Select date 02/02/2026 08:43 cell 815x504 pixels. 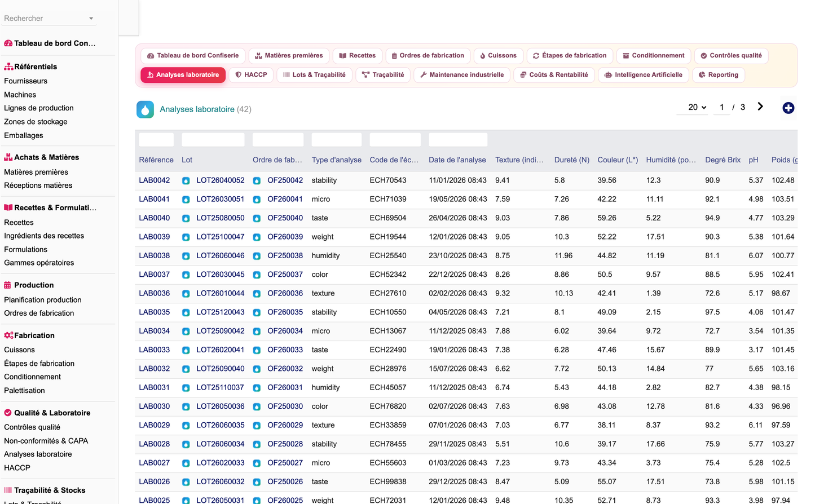pos(457,293)
